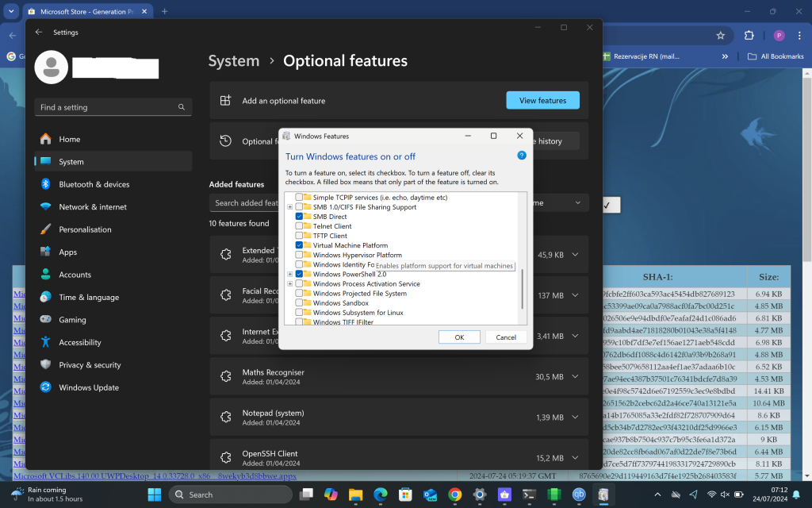Open Microsoft Edge from taskbar
This screenshot has height=508, width=812.
pyautogui.click(x=380, y=495)
